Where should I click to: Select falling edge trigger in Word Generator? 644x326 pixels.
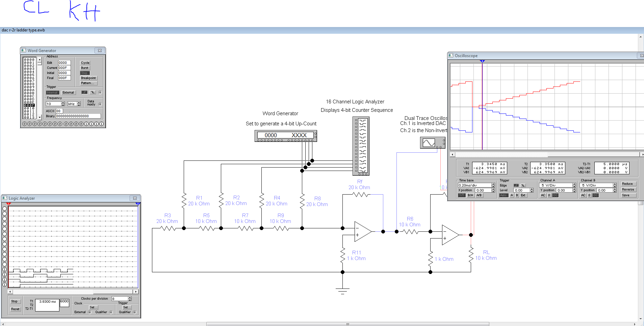(x=93, y=92)
